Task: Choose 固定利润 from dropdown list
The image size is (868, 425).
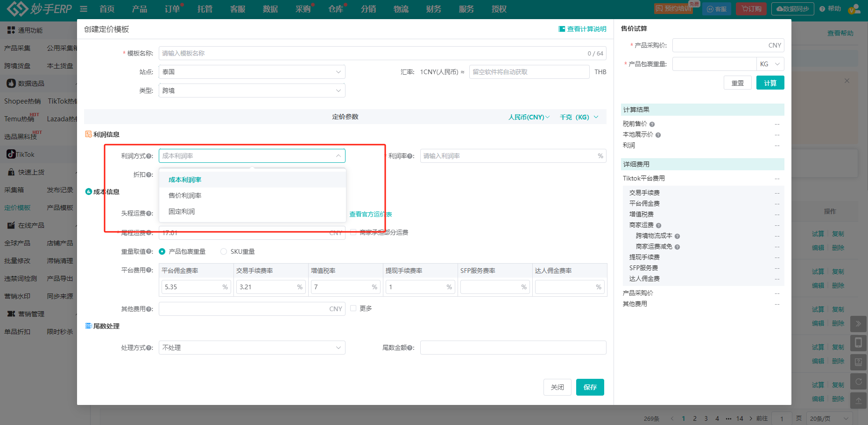Action: [x=253, y=211]
